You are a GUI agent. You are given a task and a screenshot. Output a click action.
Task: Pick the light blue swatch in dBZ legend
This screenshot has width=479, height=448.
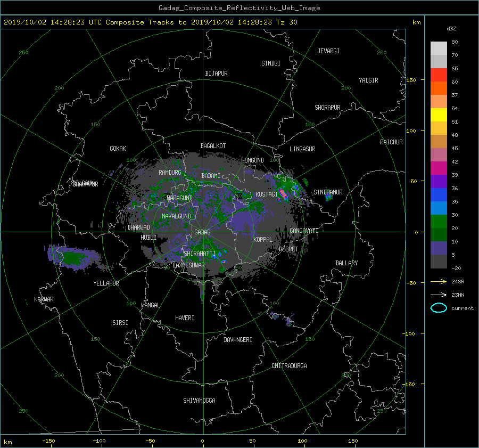439,208
